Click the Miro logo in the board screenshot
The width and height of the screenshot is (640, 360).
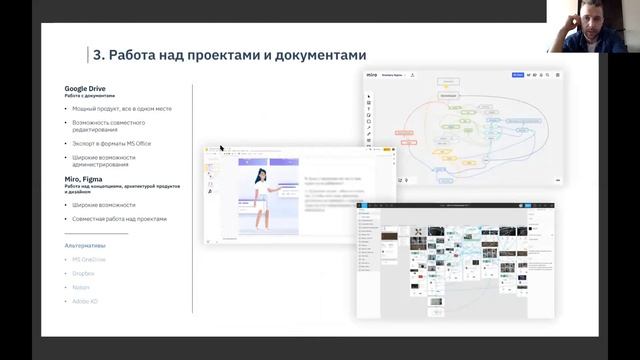[371, 75]
